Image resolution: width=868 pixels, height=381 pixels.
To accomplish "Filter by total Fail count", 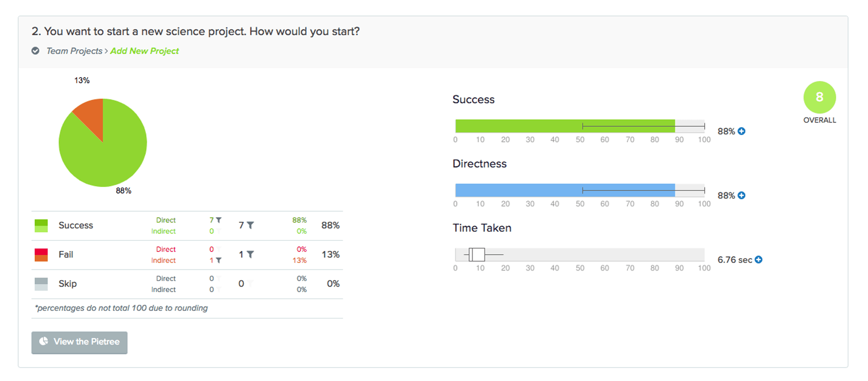I will [250, 254].
